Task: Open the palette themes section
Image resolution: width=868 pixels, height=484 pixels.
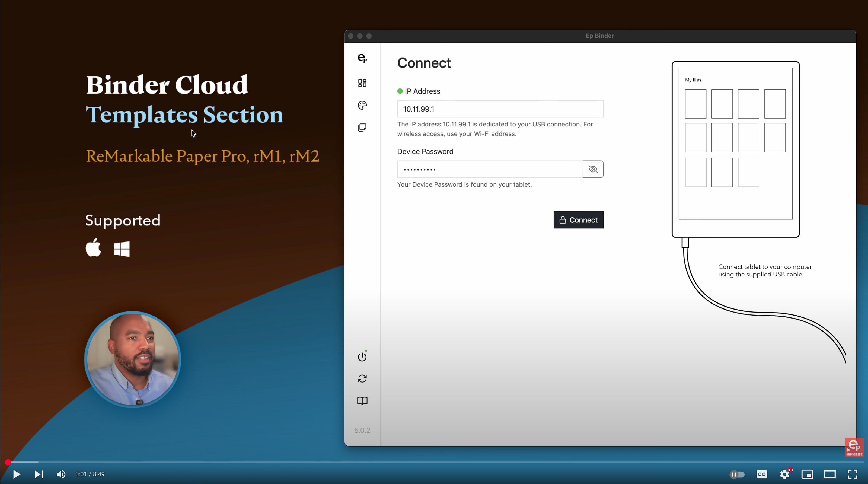Action: (x=362, y=106)
